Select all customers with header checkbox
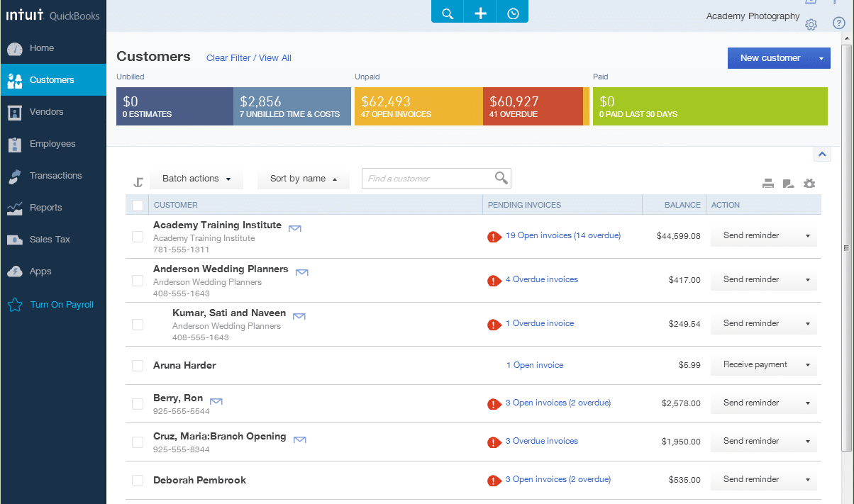Screen dimensions: 854x504 click(138, 206)
